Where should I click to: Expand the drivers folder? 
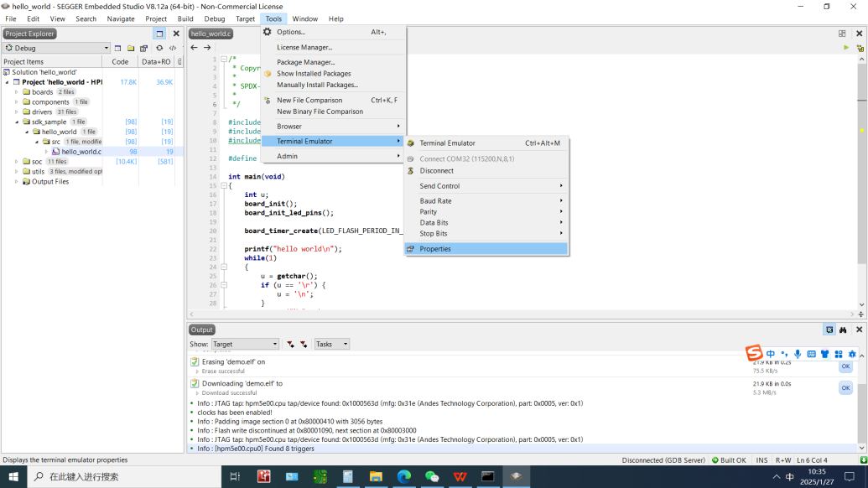point(17,112)
